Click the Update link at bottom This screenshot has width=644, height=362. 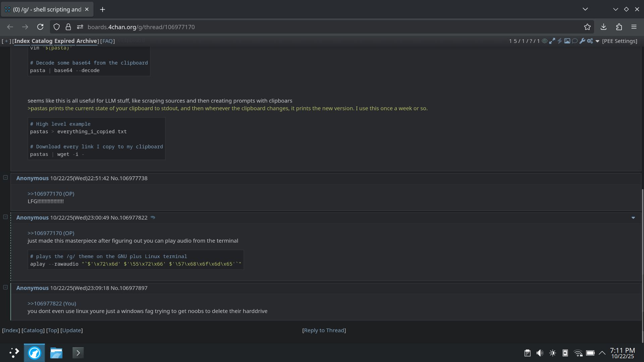coord(71,330)
